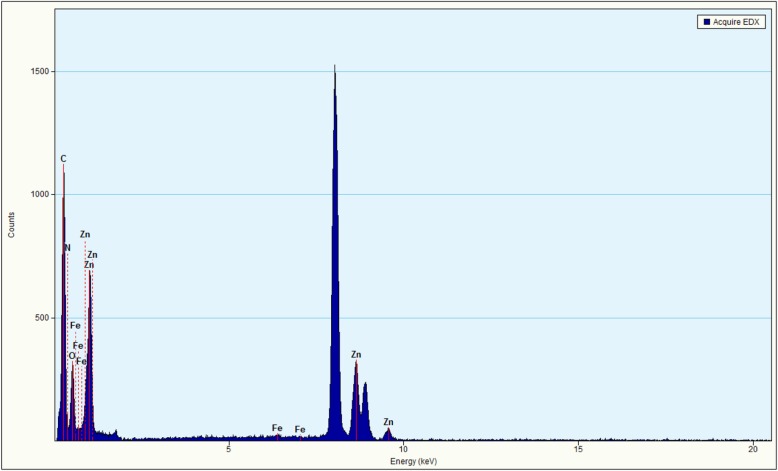Click the Energy (keV) axis title
The image size is (778, 471).
(x=414, y=461)
